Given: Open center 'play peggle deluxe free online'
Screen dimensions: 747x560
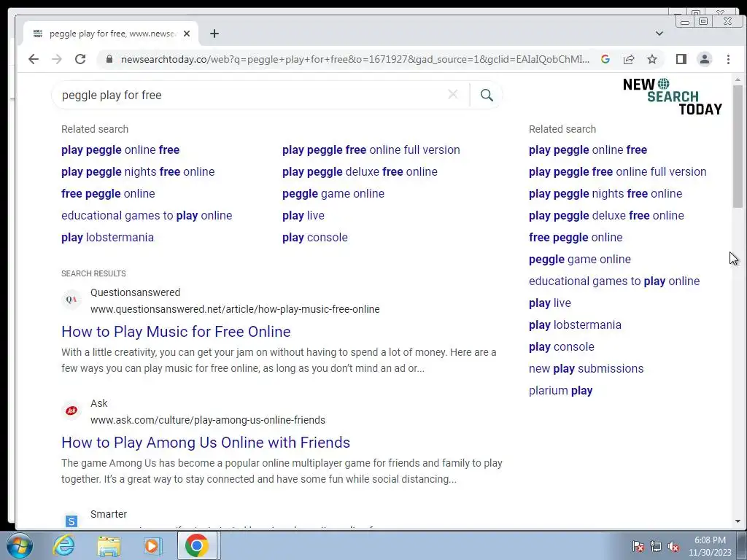Looking at the screenshot, I should 360,171.
